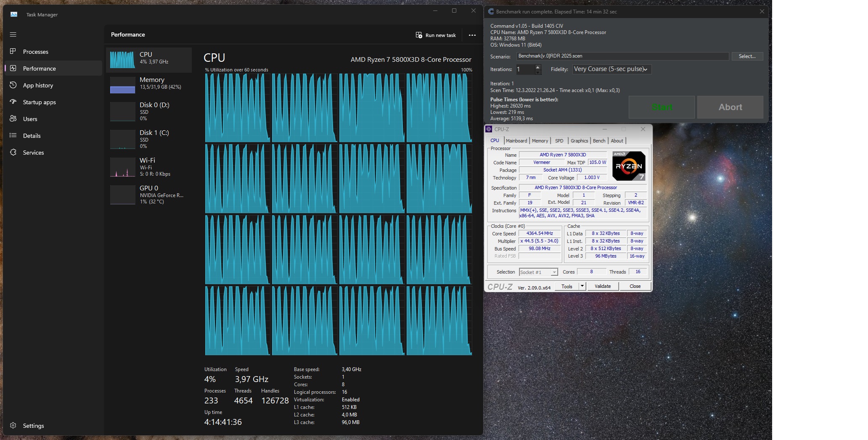This screenshot has width=868, height=440.
Task: Click the Core Speed value 4364.54 MHz
Action: click(x=540, y=234)
